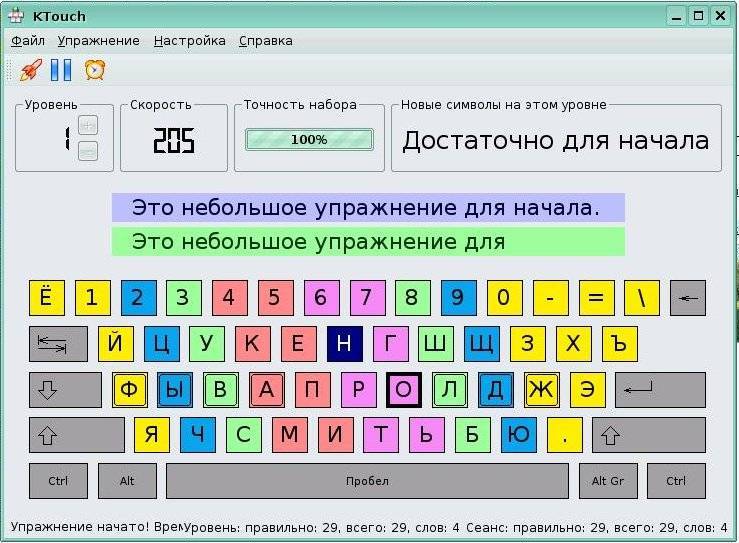Screen dimensions: 739x543
Task: Open lecture statistics clock icon
Action: [95, 70]
